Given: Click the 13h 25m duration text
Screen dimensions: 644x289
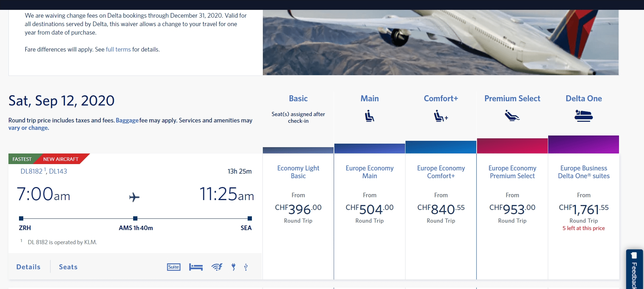Looking at the screenshot, I should pos(240,171).
